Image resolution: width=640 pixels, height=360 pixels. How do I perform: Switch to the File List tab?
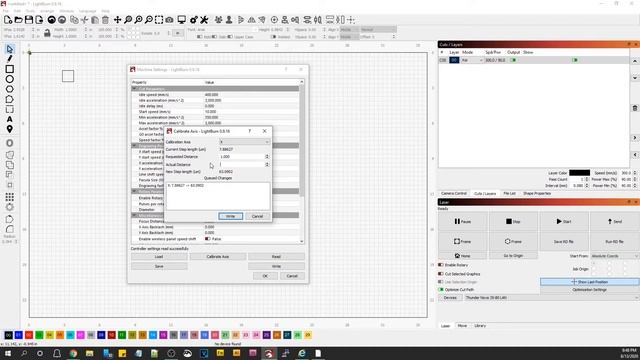click(x=509, y=193)
